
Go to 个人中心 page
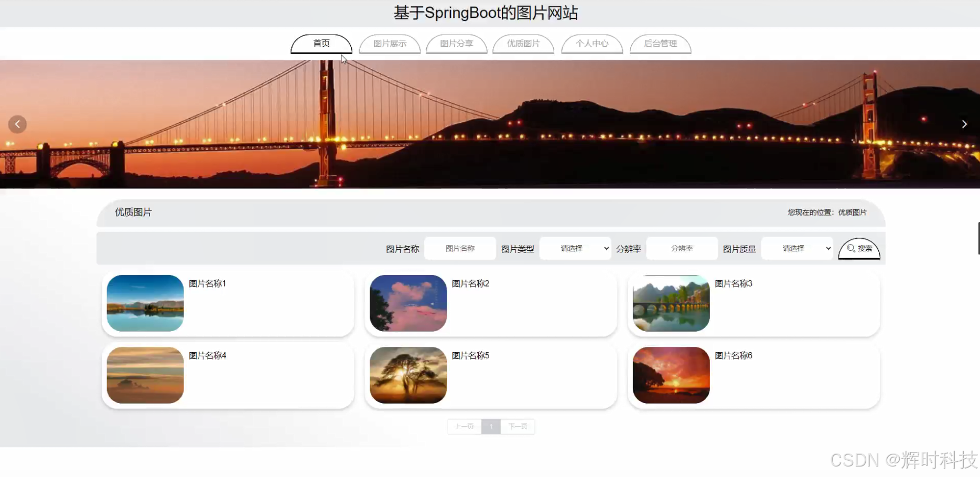(592, 44)
